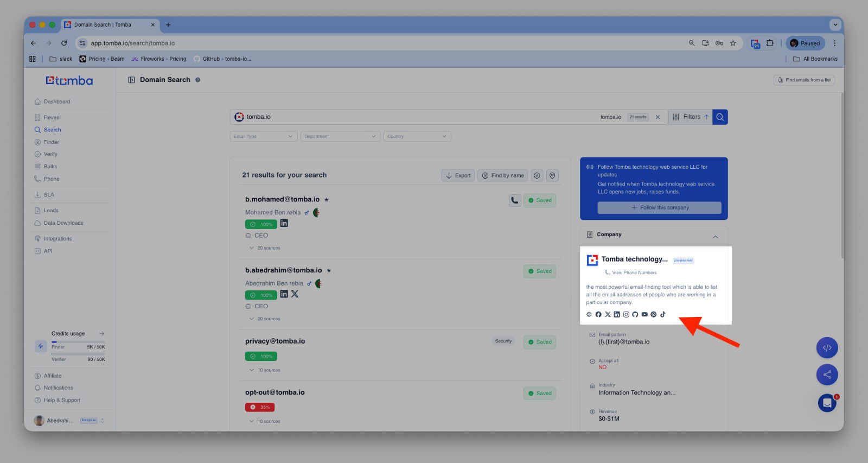Image resolution: width=868 pixels, height=463 pixels.
Task: Click Follow this company button
Action: (x=659, y=208)
